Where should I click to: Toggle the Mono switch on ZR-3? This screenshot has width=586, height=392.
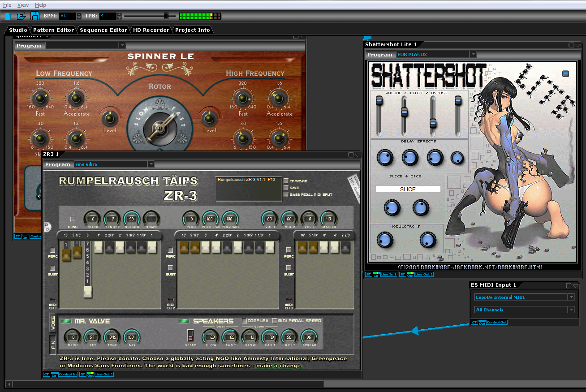73,220
